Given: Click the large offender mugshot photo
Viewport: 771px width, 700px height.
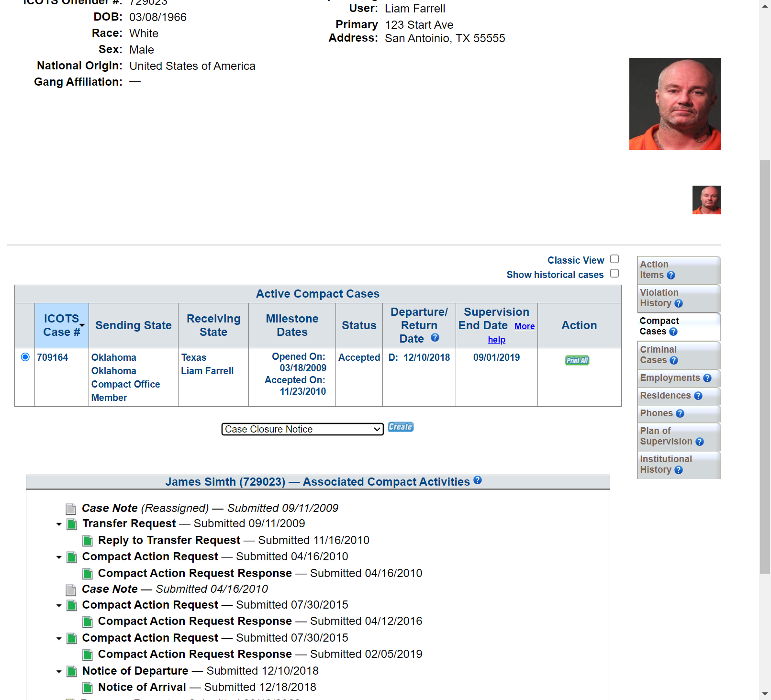Looking at the screenshot, I should coord(675,104).
